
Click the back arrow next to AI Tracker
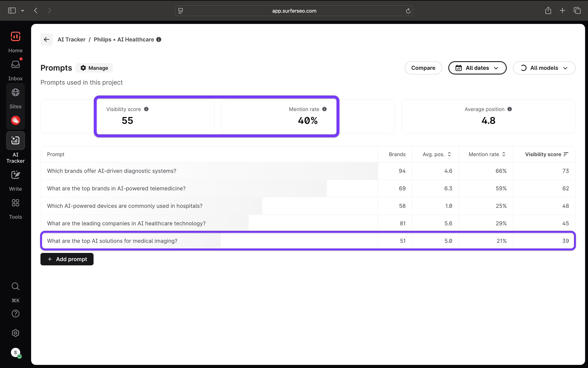(x=46, y=39)
